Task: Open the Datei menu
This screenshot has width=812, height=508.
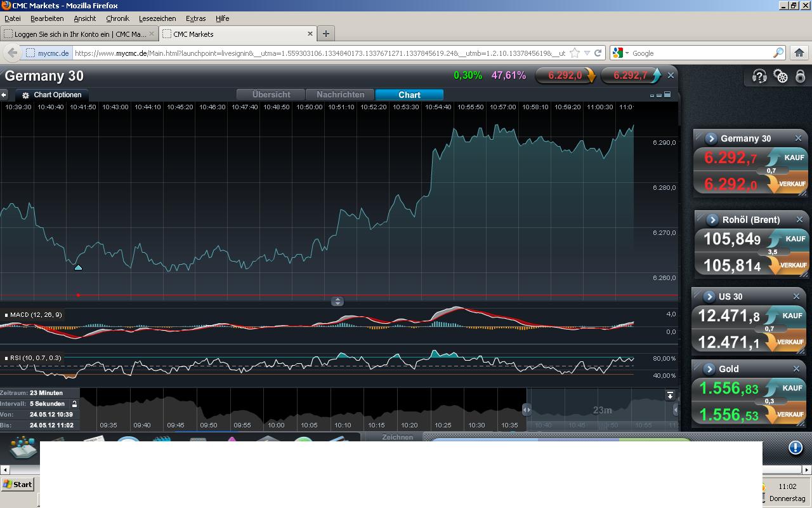Action: pyautogui.click(x=13, y=18)
